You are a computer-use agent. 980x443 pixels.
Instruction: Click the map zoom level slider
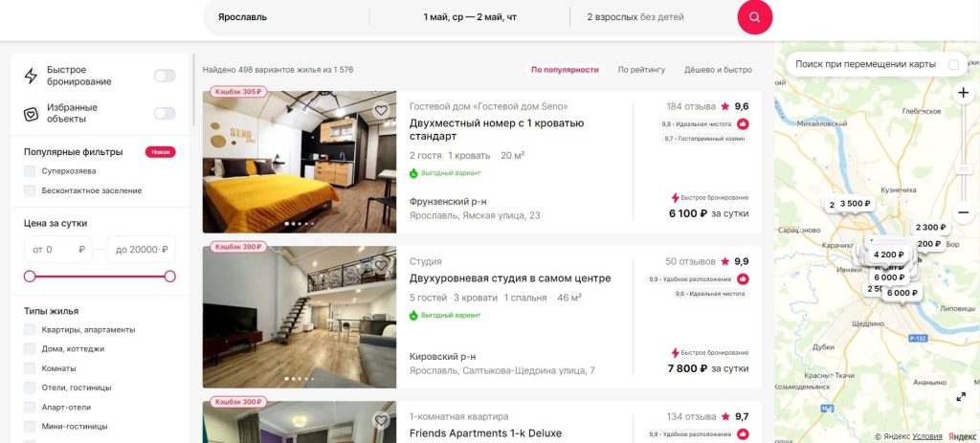[963, 168]
